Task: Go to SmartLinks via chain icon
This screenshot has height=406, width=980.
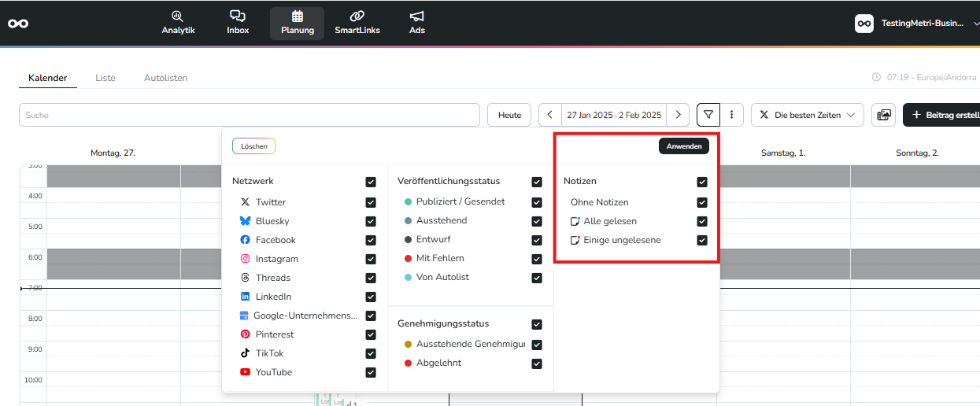Action: tap(357, 17)
